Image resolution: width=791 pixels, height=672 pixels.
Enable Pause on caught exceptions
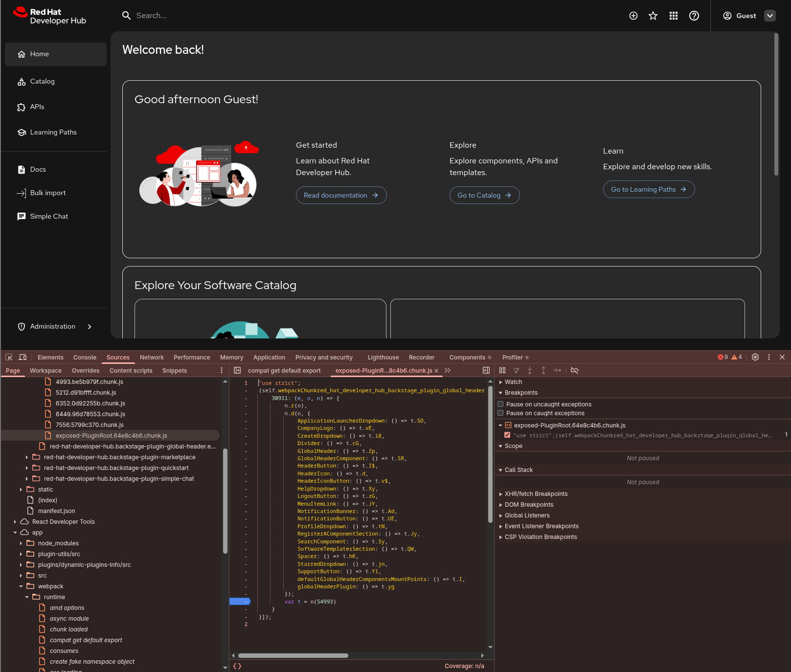click(500, 413)
